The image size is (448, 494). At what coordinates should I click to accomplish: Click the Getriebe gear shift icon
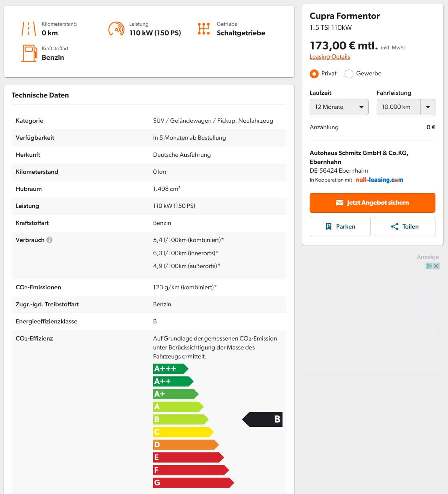coord(204,29)
